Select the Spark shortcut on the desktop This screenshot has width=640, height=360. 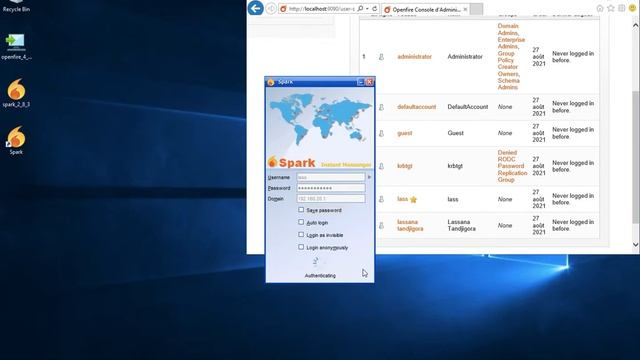[16, 140]
